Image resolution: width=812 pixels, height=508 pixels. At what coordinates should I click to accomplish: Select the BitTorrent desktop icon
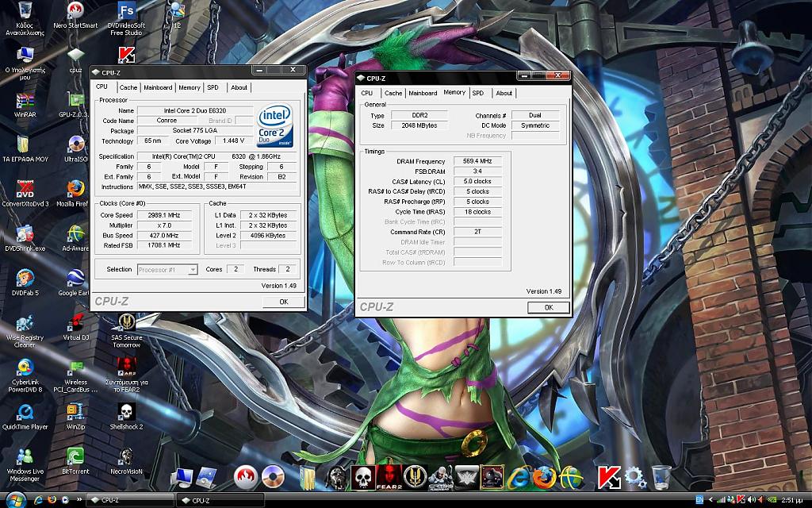(x=75, y=461)
